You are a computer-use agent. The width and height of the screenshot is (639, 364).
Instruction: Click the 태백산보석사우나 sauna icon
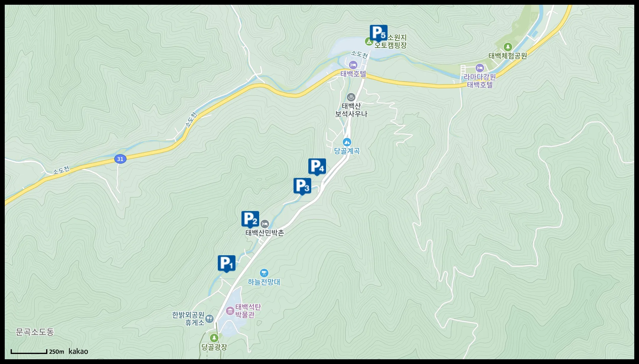[351, 97]
